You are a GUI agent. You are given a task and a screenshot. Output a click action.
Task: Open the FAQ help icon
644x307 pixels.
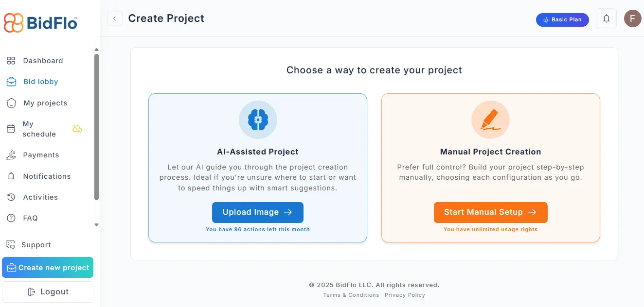(x=11, y=218)
